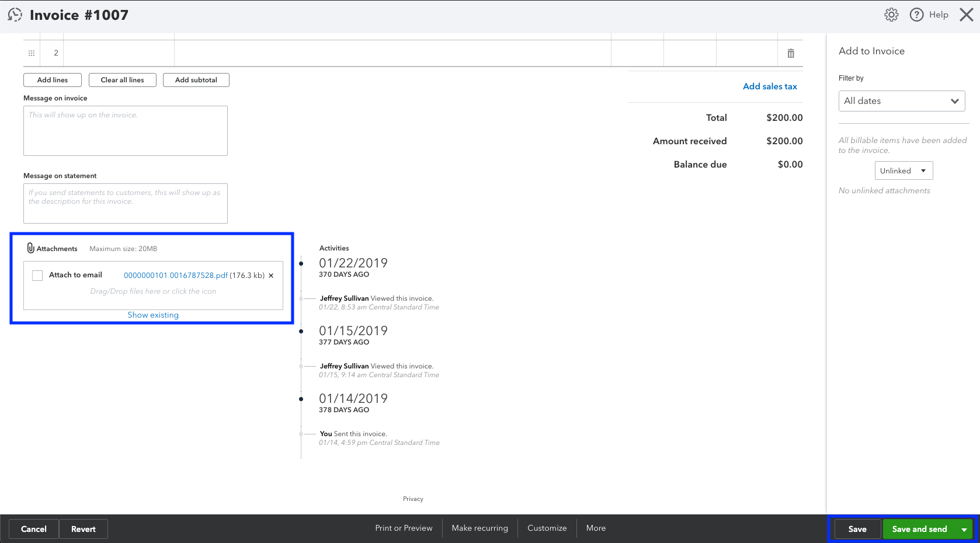This screenshot has height=543, width=980.
Task: Click the 370 DAYS AGO label
Action: [x=344, y=274]
